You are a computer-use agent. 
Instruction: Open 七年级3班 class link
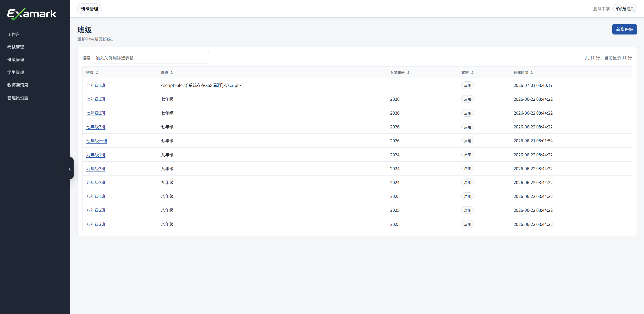(x=96, y=127)
